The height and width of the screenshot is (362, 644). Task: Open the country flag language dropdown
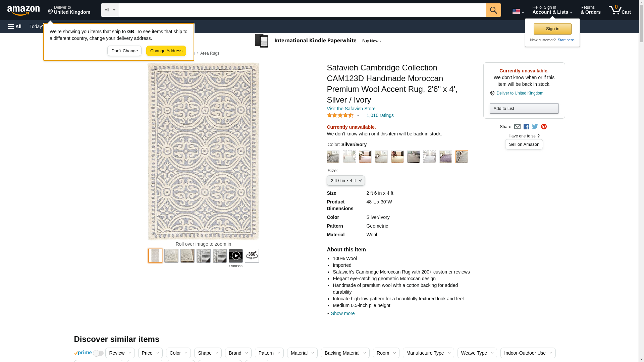518,11
